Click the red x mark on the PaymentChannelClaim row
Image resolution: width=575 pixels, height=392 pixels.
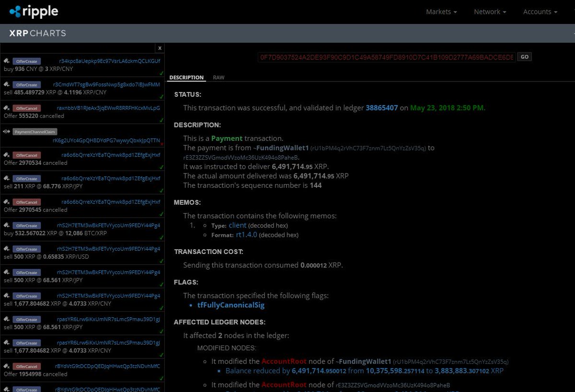pos(162,144)
